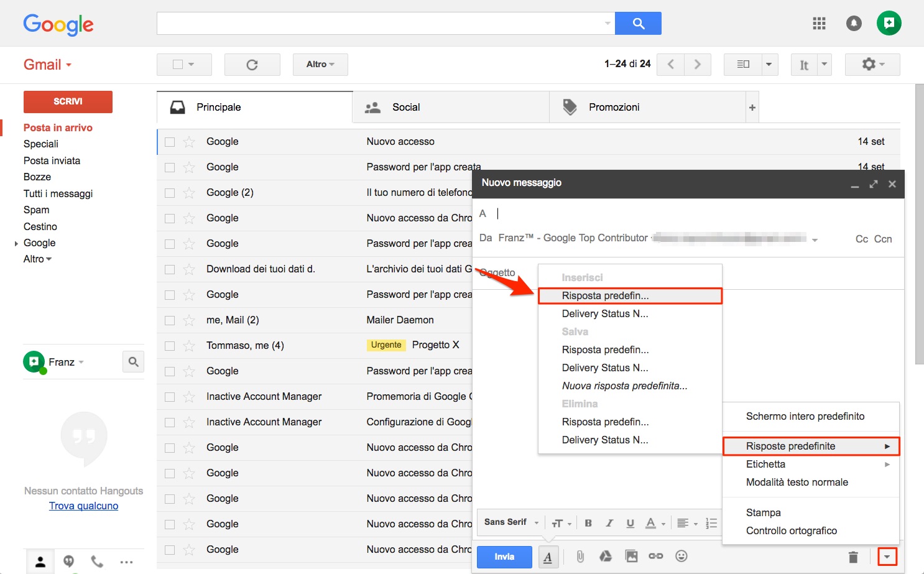This screenshot has height=574, width=924.
Task: Insert a link into the message
Action: coord(656,557)
